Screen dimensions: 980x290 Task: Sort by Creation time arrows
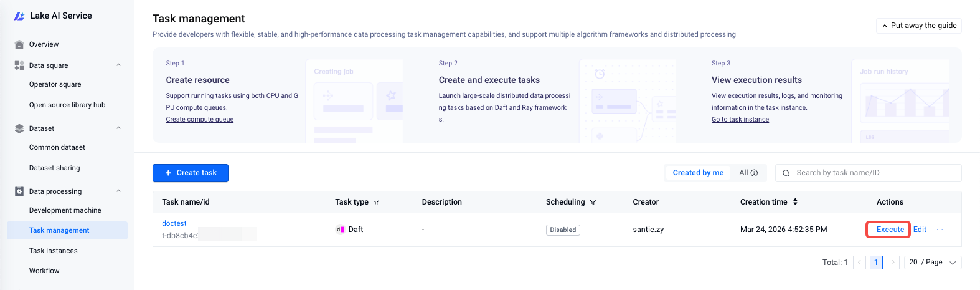(x=795, y=202)
